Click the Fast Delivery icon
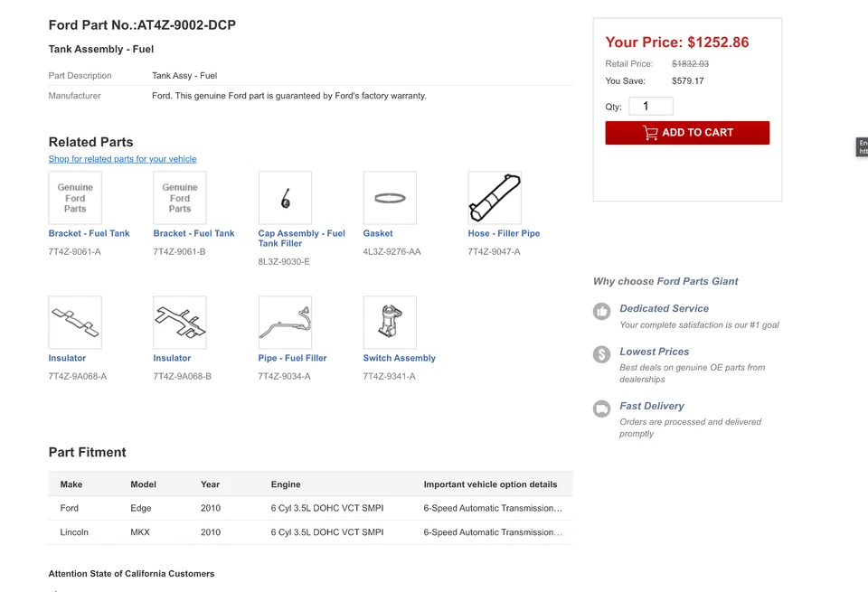This screenshot has height=592, width=868. [x=602, y=409]
